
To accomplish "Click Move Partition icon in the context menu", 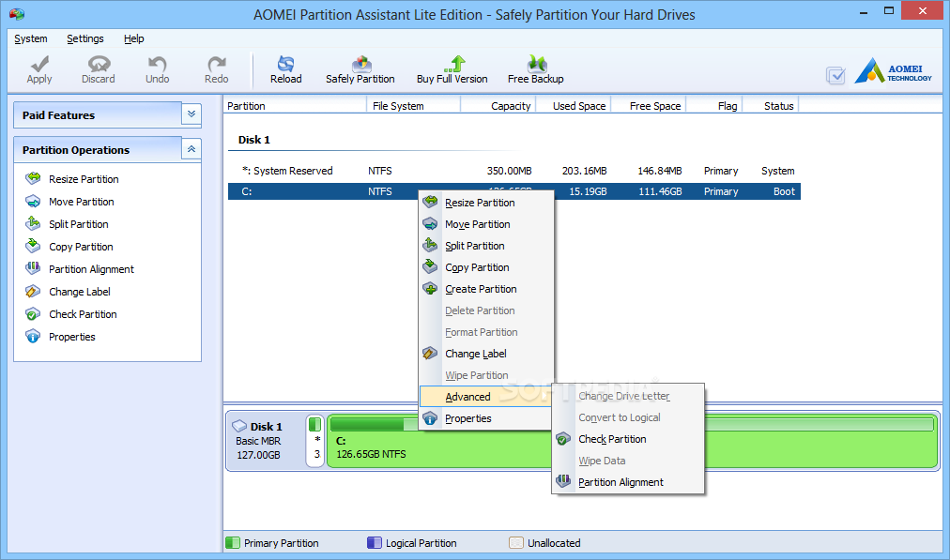I will click(x=430, y=223).
